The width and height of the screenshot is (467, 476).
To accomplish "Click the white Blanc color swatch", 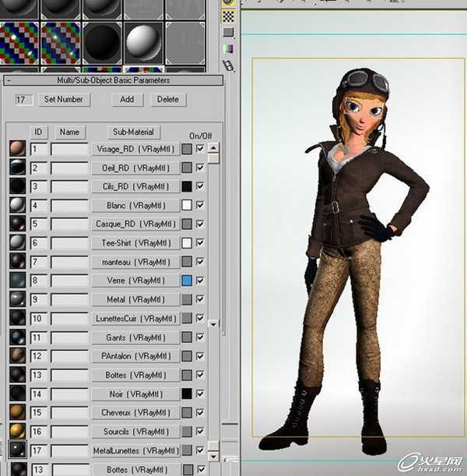I will (187, 205).
